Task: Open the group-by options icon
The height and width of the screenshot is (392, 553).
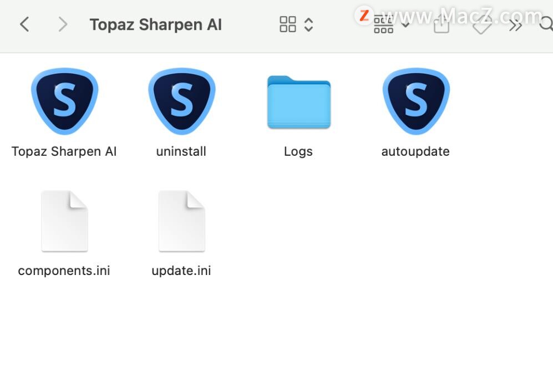Action: click(383, 25)
